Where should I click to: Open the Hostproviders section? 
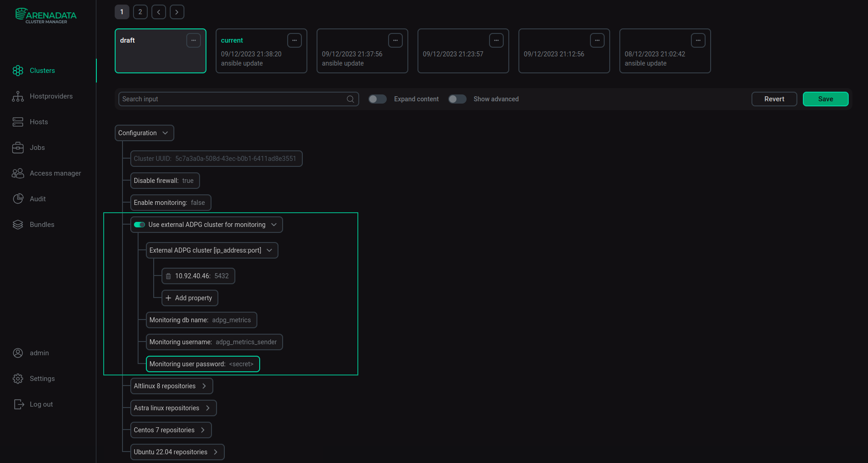point(51,96)
